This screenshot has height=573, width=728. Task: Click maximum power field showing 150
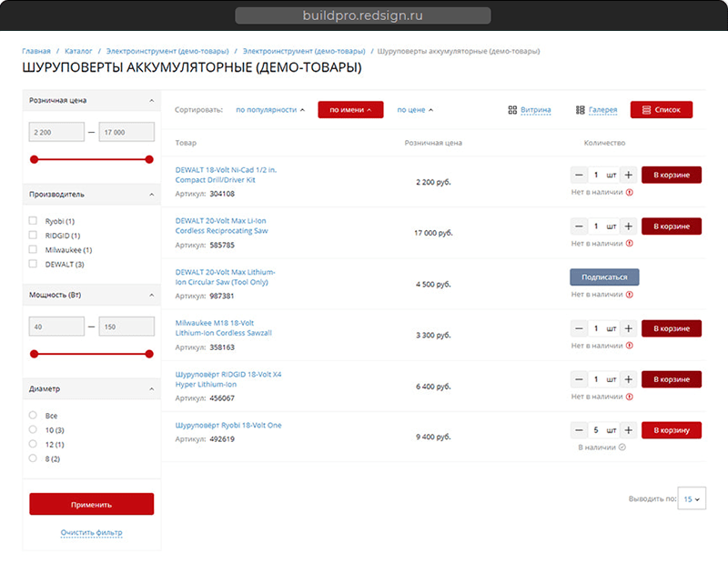pyautogui.click(x=126, y=327)
